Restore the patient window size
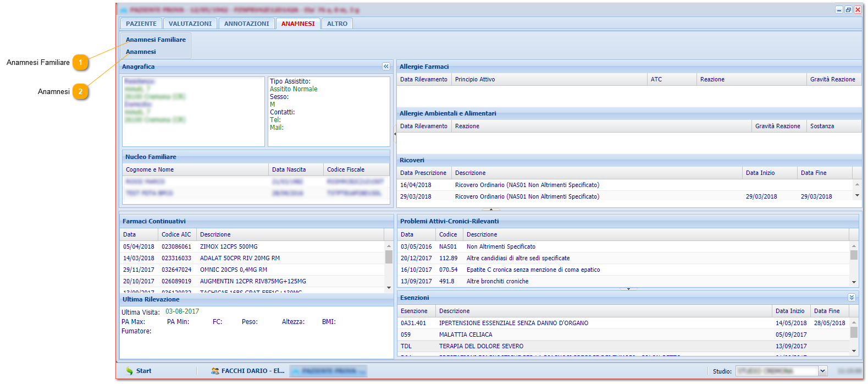 coord(848,10)
